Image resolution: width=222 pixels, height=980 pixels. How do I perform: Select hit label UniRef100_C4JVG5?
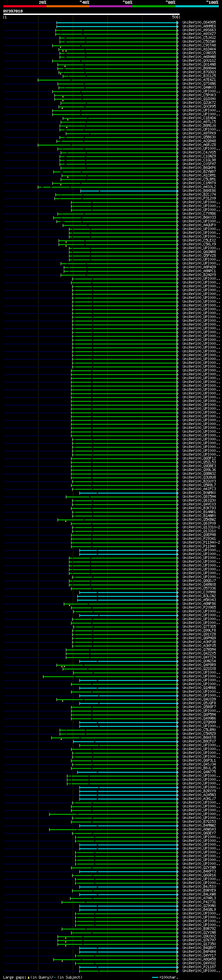[x=199, y=153]
